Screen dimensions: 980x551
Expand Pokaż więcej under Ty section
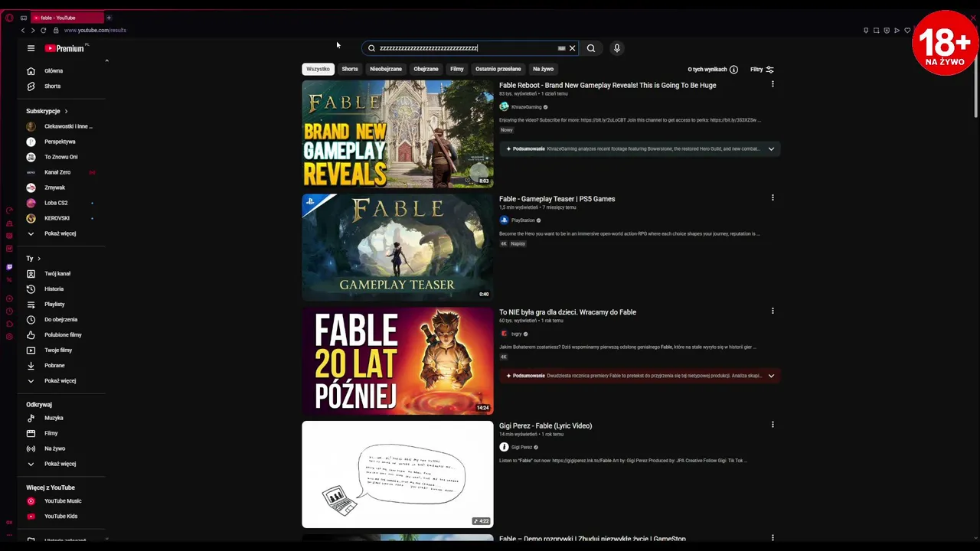coord(61,380)
